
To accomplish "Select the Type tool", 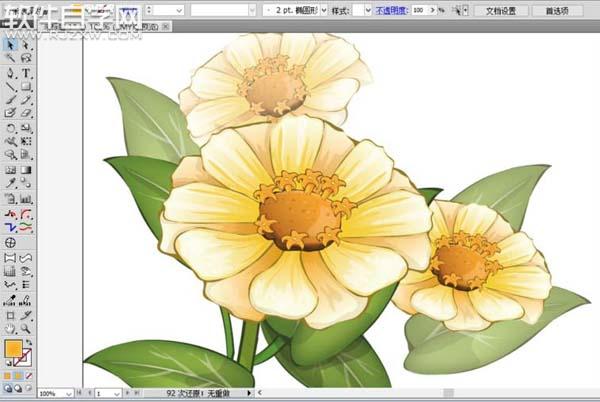I will tap(27, 73).
